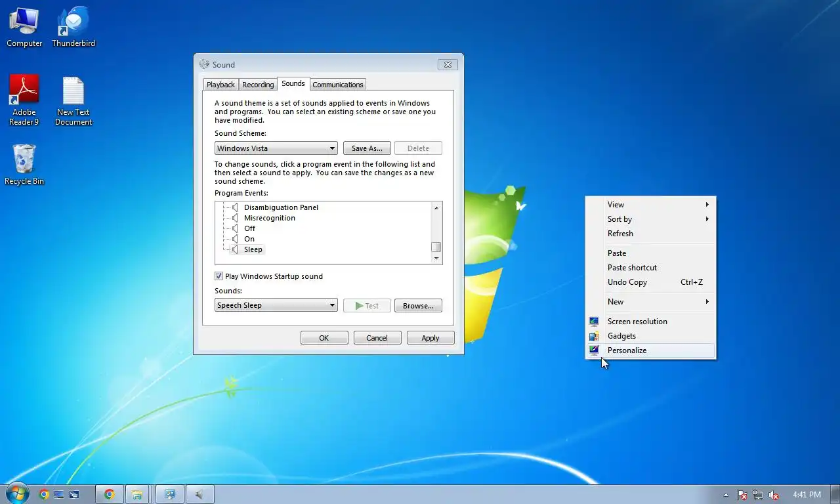840x504 pixels.
Task: Click the Show desktop strip beside the clock
Action: pyautogui.click(x=835, y=494)
